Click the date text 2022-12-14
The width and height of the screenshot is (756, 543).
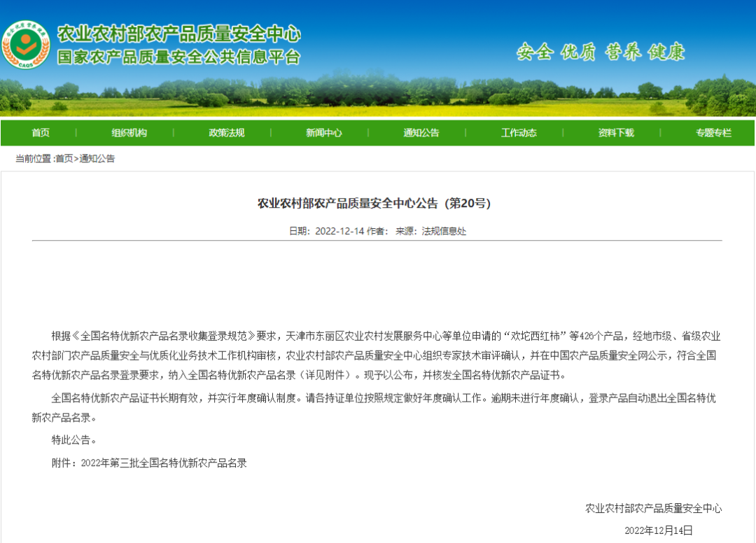(x=339, y=232)
